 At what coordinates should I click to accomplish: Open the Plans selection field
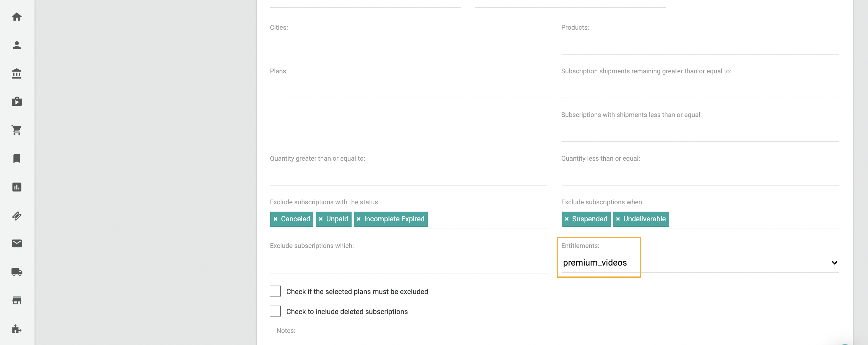(409, 88)
